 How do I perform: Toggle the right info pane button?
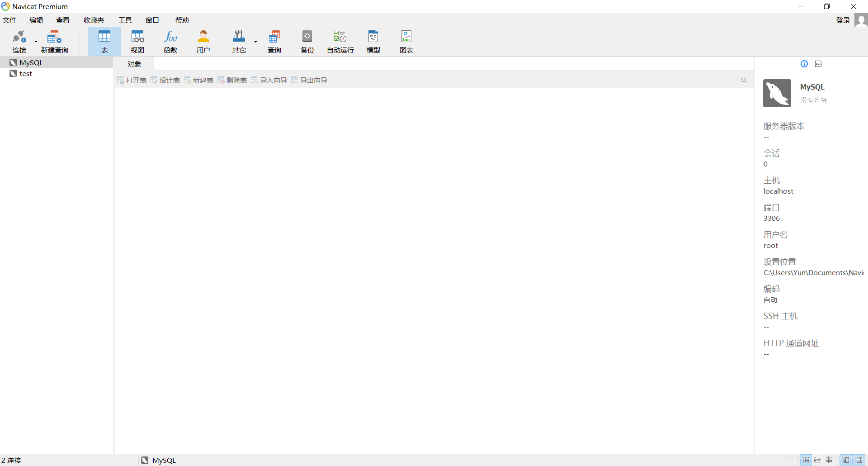[x=860, y=460]
